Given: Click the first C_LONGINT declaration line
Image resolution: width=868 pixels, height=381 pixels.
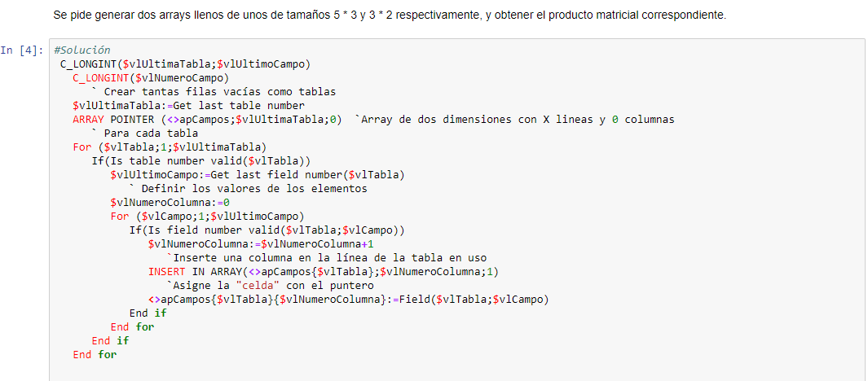Looking at the screenshot, I should click(186, 64).
